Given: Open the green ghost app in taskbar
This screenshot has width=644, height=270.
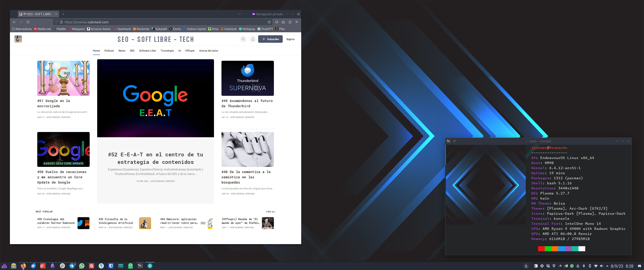Looking at the screenshot, I should 130,266.
